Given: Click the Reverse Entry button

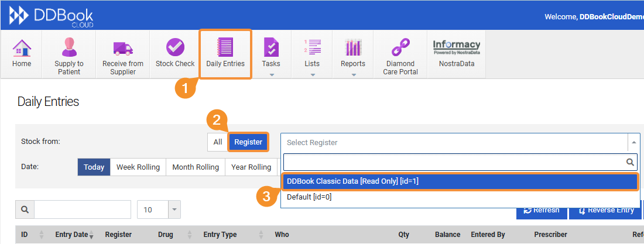Looking at the screenshot, I should 606,210.
